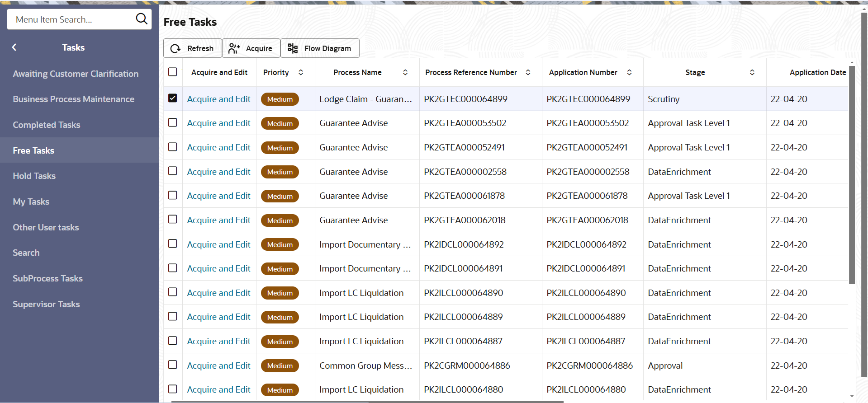Viewport: 868px width, 403px height.
Task: Open Other User tasks menu item
Action: click(x=46, y=227)
